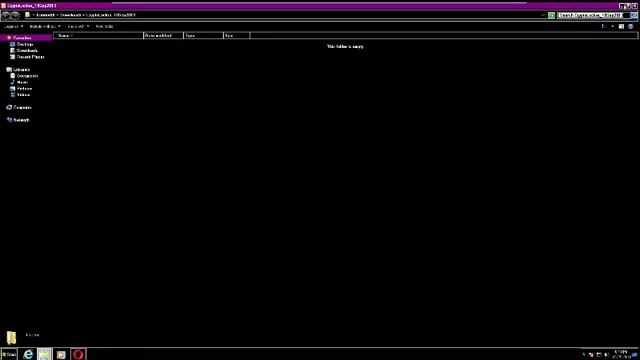Click the current folder breadcrumb in address bar
The width and height of the screenshot is (640, 360).
pos(111,15)
